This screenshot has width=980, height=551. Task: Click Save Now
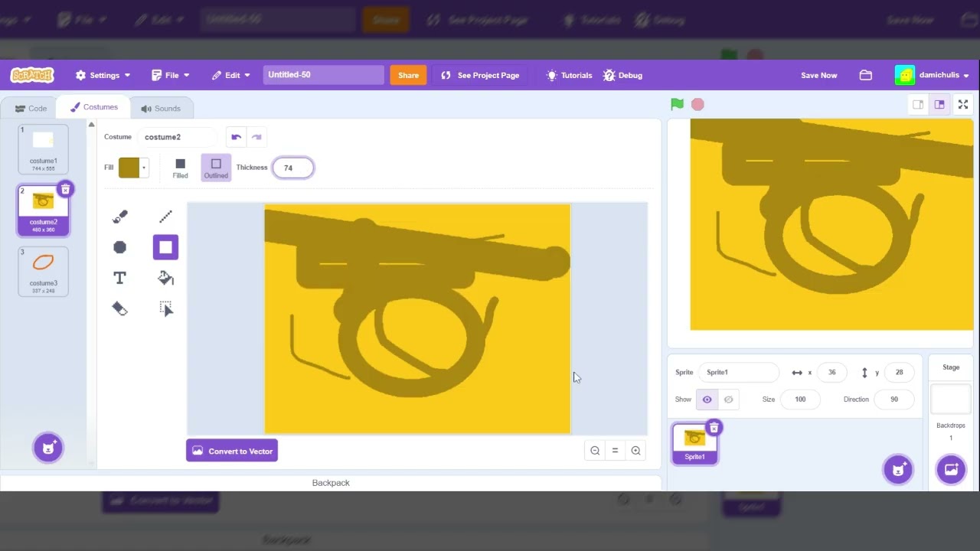click(x=818, y=75)
